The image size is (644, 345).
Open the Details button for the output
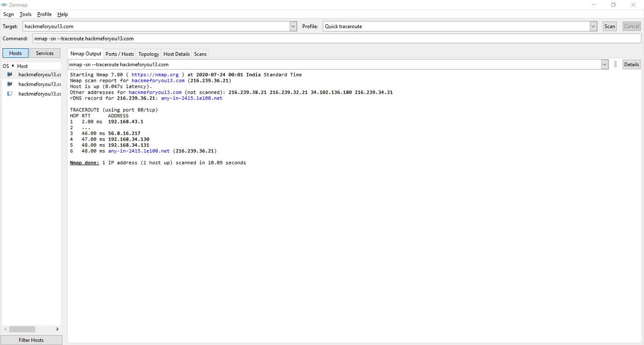tap(631, 64)
